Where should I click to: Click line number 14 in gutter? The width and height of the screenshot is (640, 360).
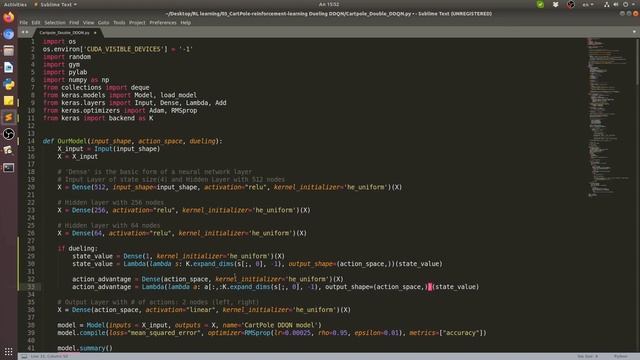pos(31,141)
